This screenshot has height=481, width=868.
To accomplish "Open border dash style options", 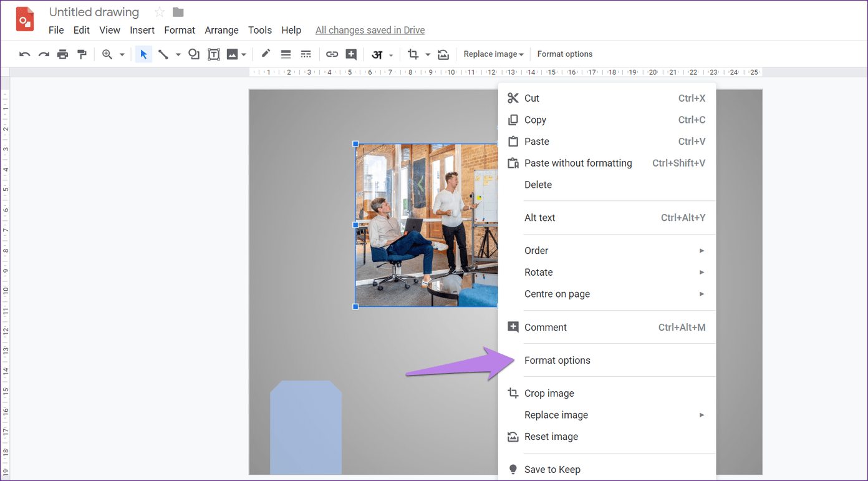I will point(306,54).
